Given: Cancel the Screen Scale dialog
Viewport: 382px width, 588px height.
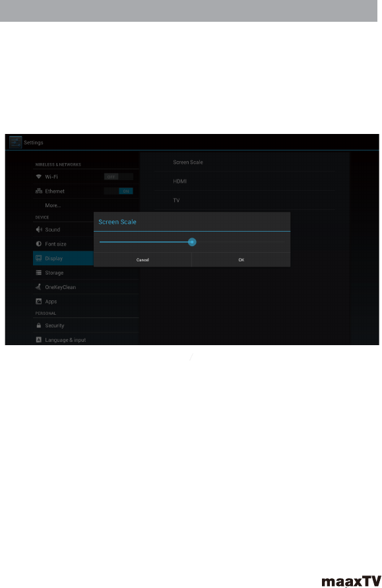Looking at the screenshot, I should click(143, 259).
